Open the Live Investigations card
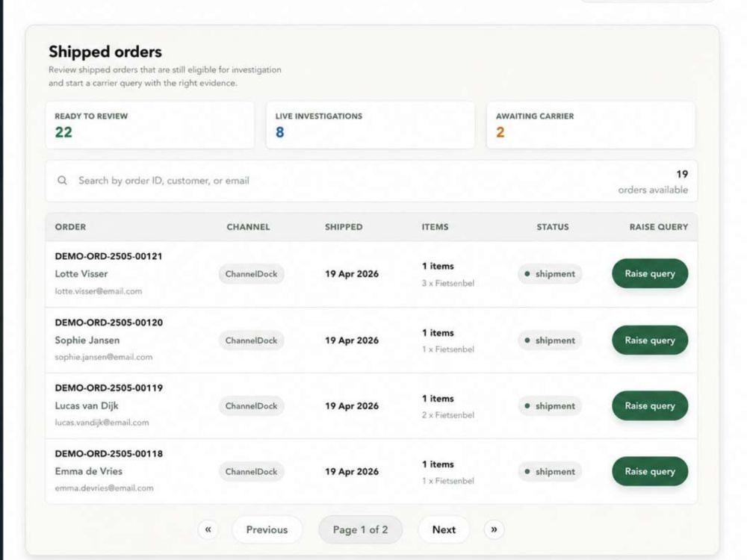Screen dimensions: 747x560 click(x=371, y=125)
